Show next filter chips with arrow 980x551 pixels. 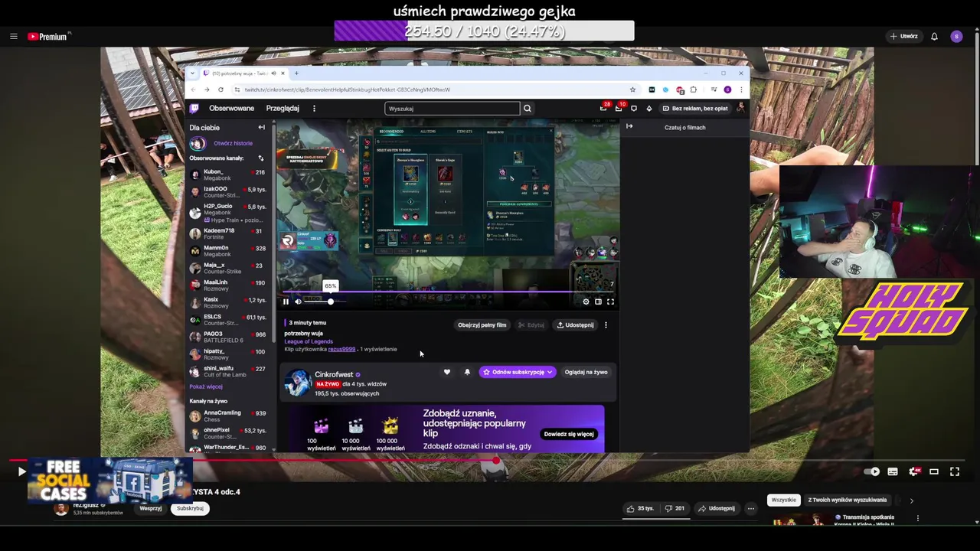click(x=911, y=500)
